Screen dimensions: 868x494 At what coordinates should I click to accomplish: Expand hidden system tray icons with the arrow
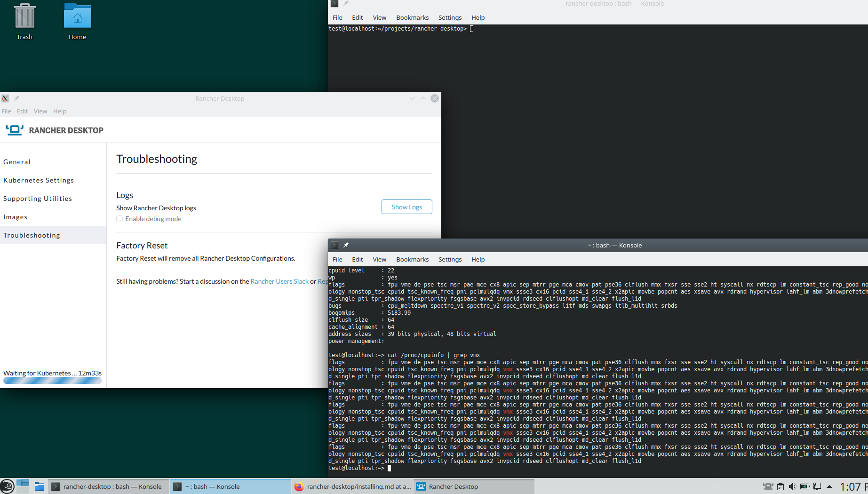[829, 486]
